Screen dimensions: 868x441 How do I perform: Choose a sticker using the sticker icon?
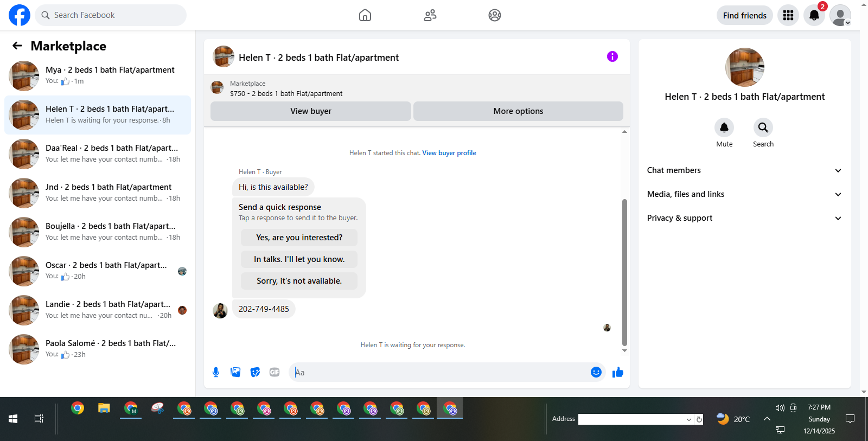coord(255,372)
